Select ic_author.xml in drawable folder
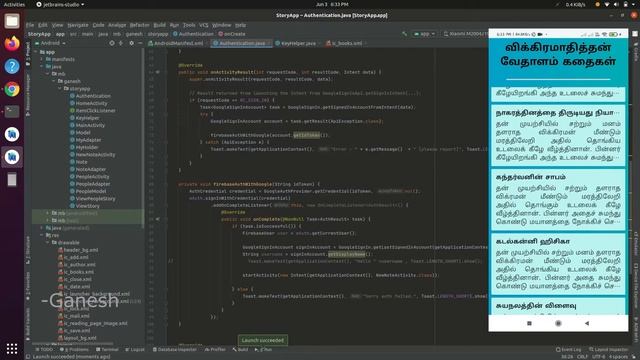This screenshot has height=360, width=640. [x=79, y=265]
